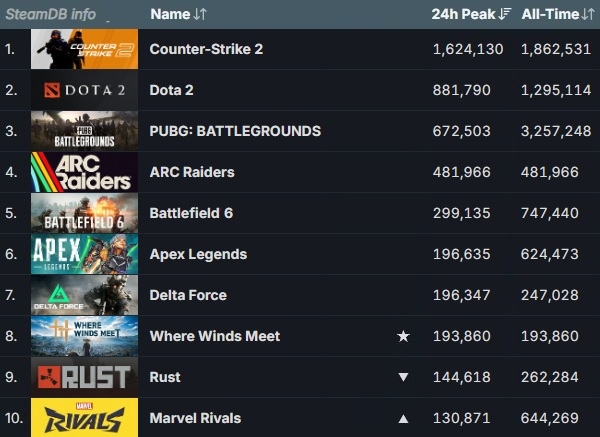Click the Marvel Rivals thumbnail
The image size is (600, 437).
tap(84, 418)
